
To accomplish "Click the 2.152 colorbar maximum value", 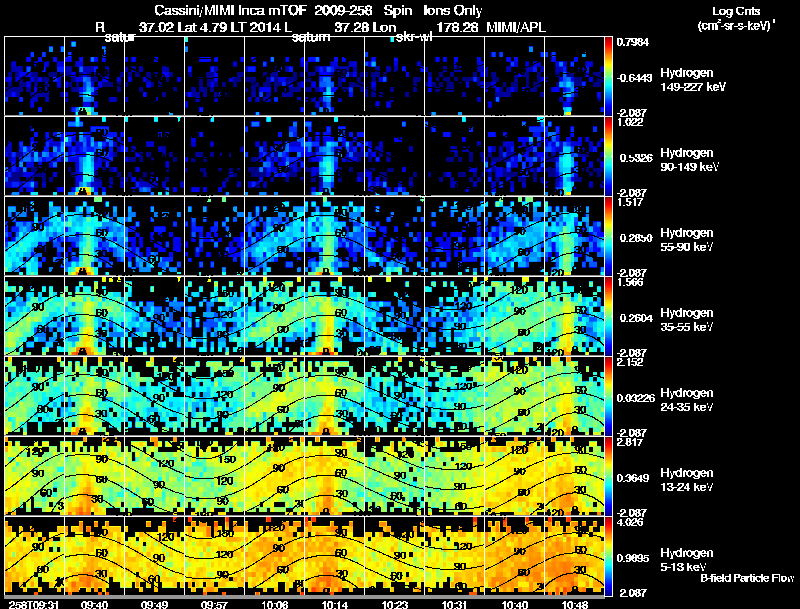I will 630,362.
